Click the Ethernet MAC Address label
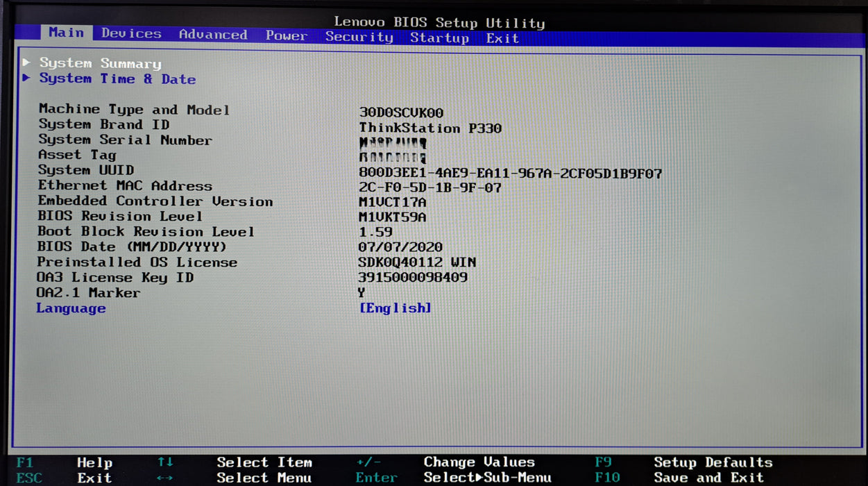 pyautogui.click(x=125, y=185)
